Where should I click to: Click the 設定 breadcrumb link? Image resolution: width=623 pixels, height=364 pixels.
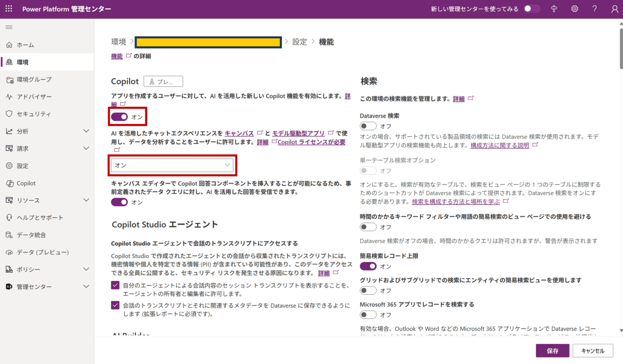click(x=300, y=42)
